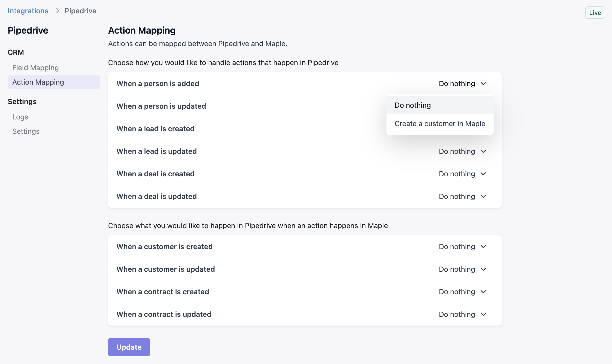Click the Live status badge
The width and height of the screenshot is (612, 364).
tap(595, 13)
